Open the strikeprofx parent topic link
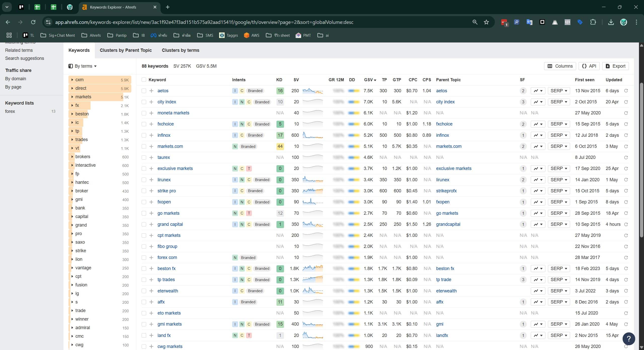Screen dimensions: 644x350 pos(446,191)
